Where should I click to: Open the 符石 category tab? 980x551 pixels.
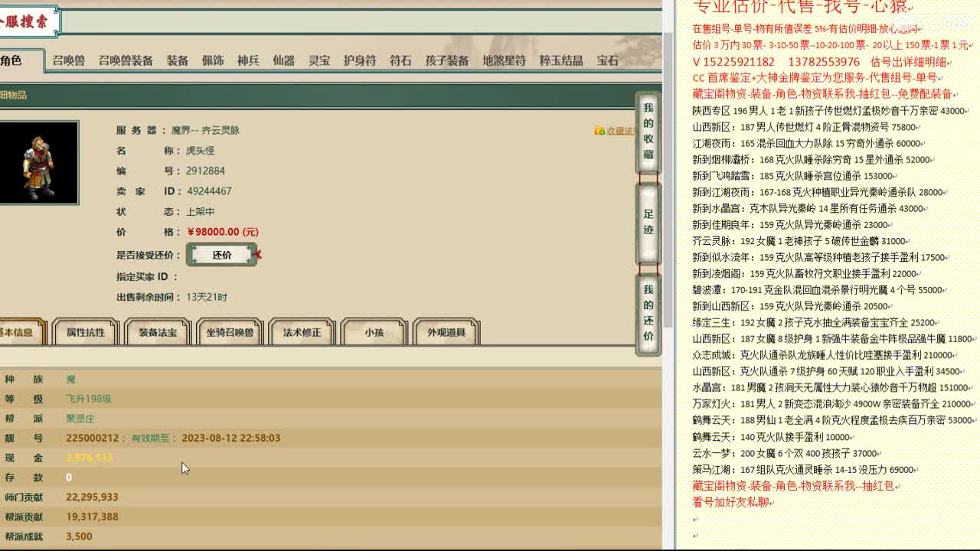click(x=400, y=60)
